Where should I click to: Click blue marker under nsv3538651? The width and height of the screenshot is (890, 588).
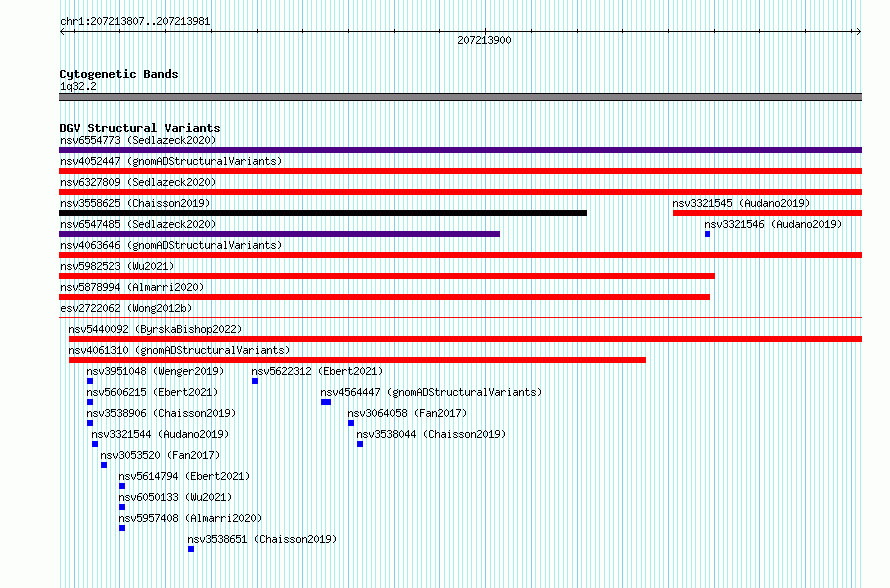(x=191, y=549)
